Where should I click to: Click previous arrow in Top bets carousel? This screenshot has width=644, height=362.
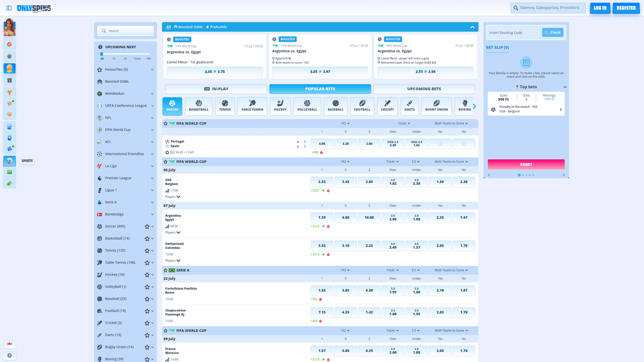[x=489, y=175]
